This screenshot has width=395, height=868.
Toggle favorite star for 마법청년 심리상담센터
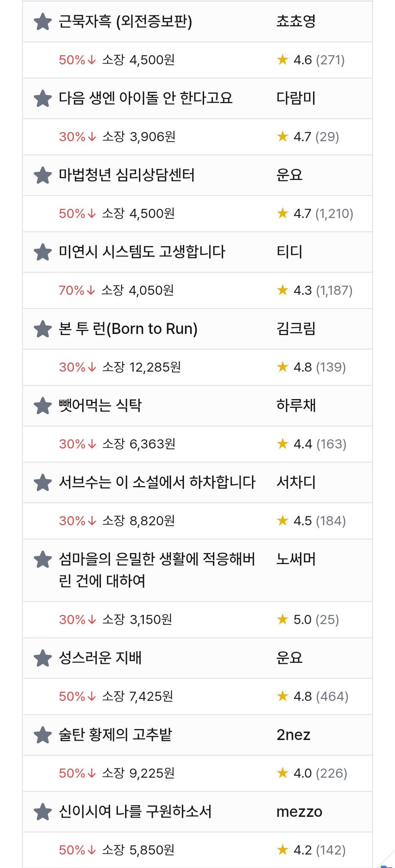point(43,175)
